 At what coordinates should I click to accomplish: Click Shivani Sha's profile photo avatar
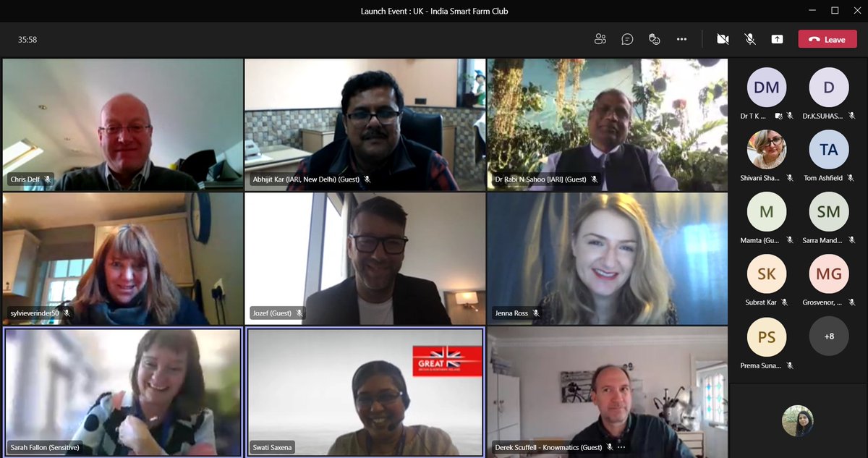(767, 150)
